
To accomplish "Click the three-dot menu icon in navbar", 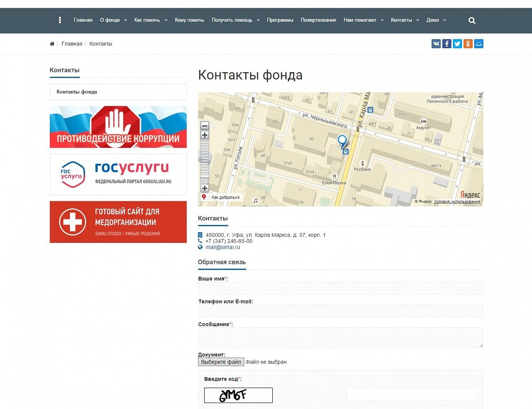I will (60, 20).
